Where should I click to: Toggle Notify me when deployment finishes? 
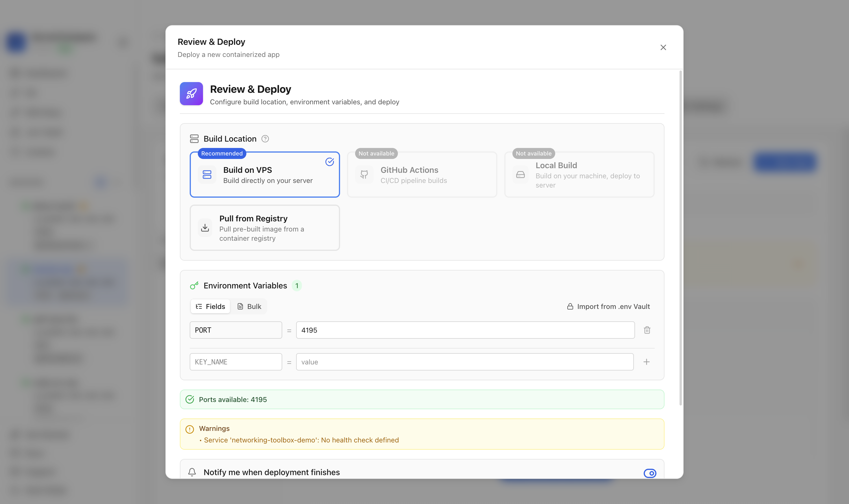pyautogui.click(x=649, y=473)
